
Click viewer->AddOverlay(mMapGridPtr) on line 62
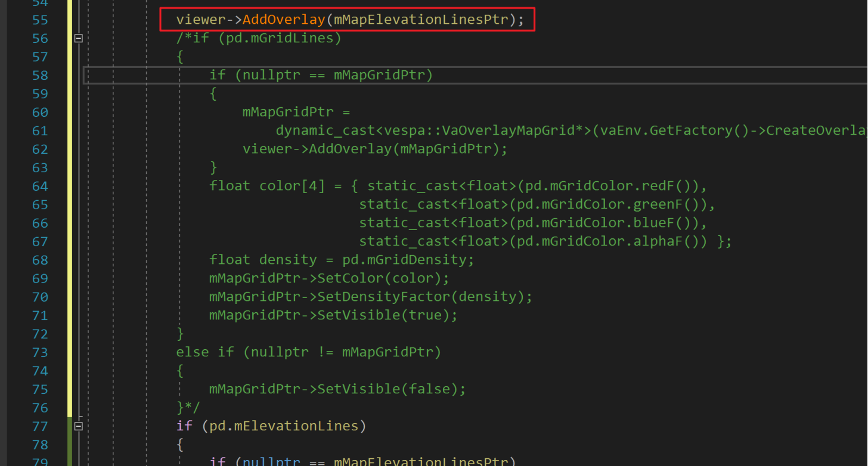click(374, 149)
